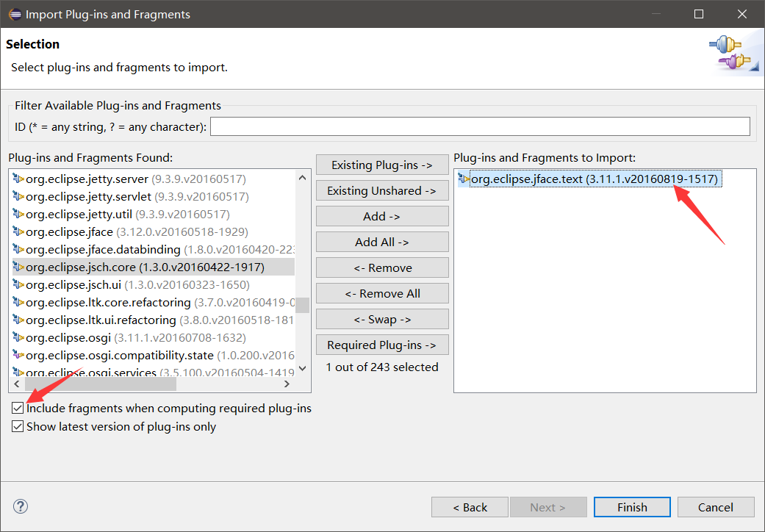Click the plug-in list scroll up arrow

303,178
